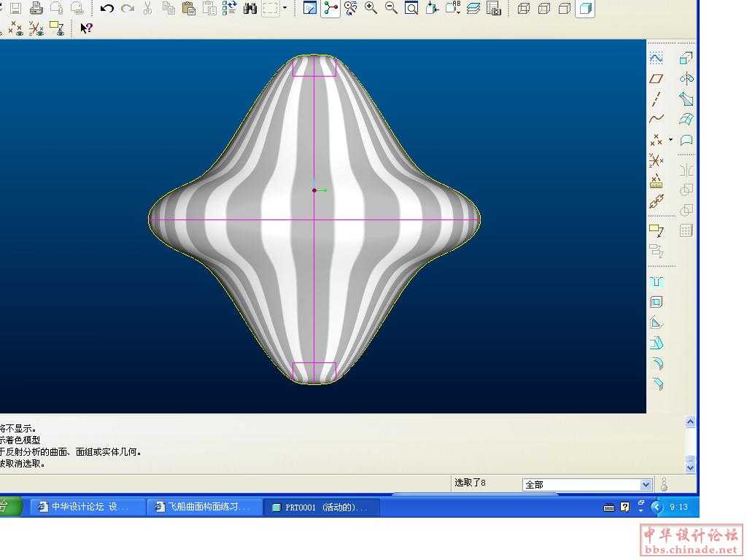Image resolution: width=747 pixels, height=560 pixels.
Task: Select the Hole tool
Action: 657,282
